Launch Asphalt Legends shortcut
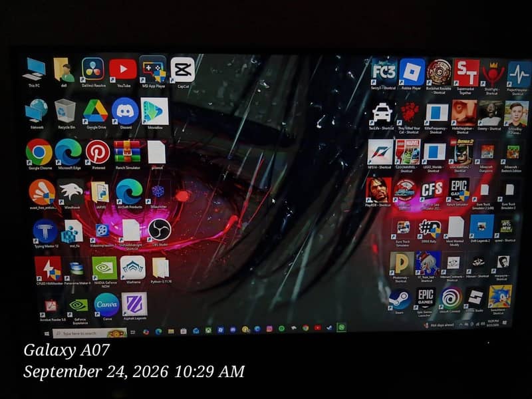532x399 pixels. [134, 305]
